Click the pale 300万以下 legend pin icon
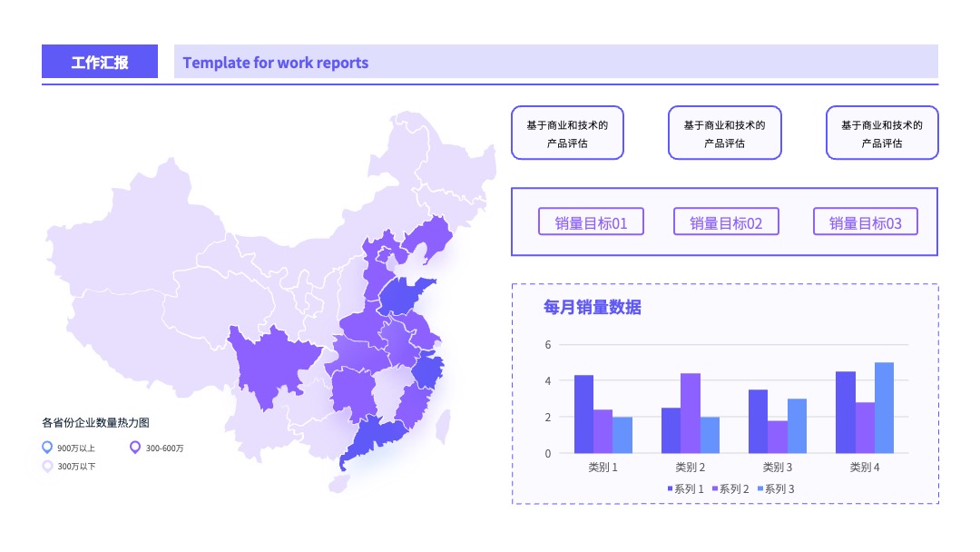Image resolution: width=980 pixels, height=552 pixels. (x=47, y=466)
